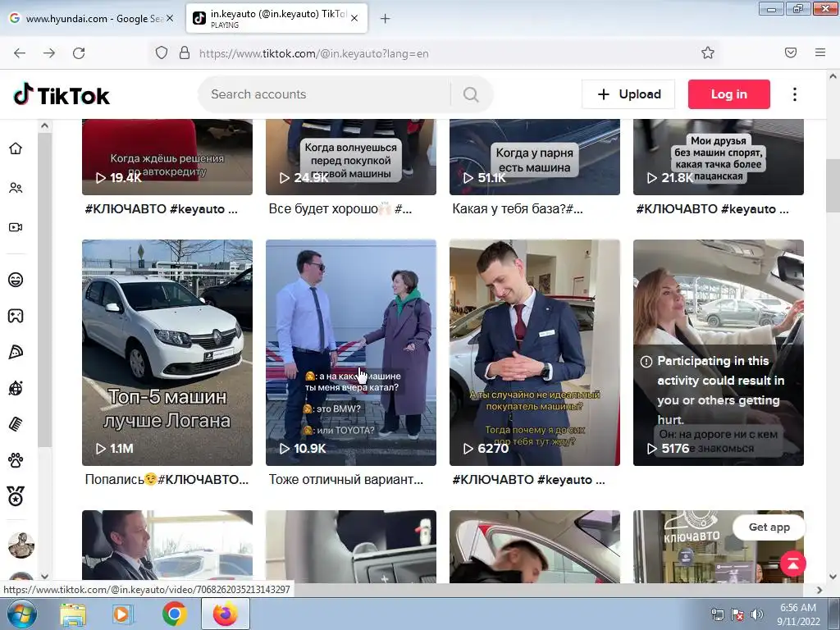The height and width of the screenshot is (630, 840).
Task: Open taskbar clock showing 6:56 AM
Action: coord(799,614)
